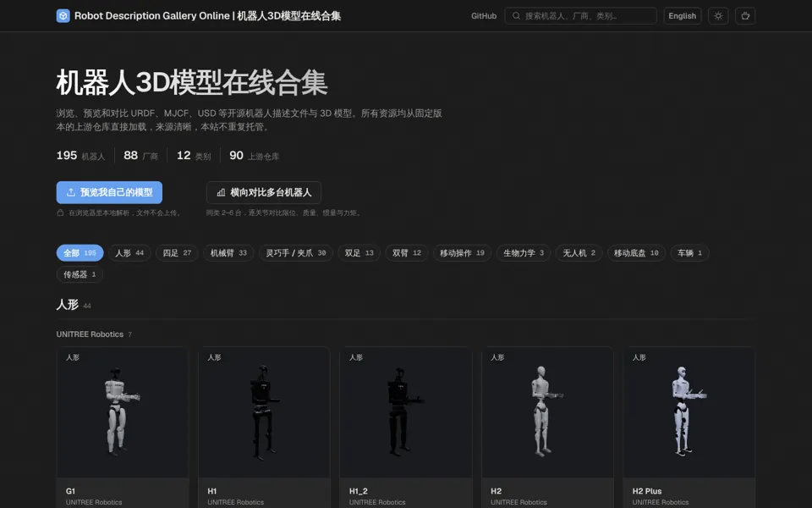
Task: Click the magnifier icon in search box
Action: [516, 16]
